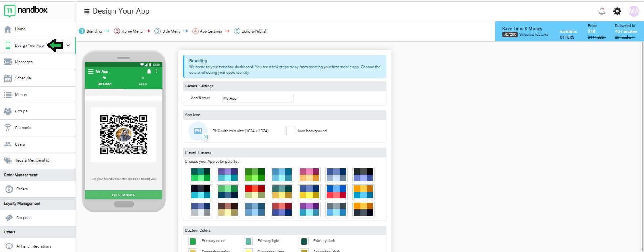Image resolution: width=644 pixels, height=252 pixels.
Task: Open the Primary light color swatch
Action: click(x=248, y=242)
